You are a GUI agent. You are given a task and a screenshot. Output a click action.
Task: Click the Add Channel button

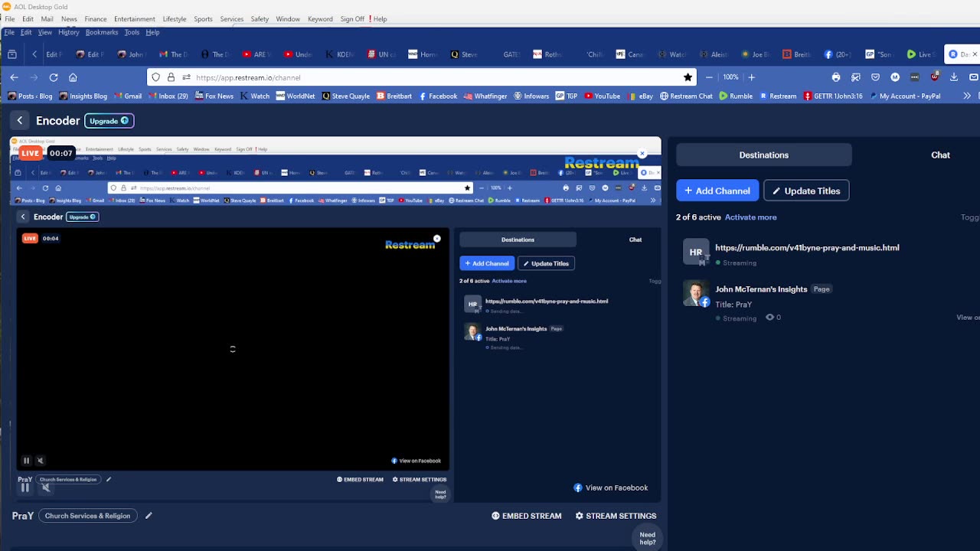click(717, 191)
